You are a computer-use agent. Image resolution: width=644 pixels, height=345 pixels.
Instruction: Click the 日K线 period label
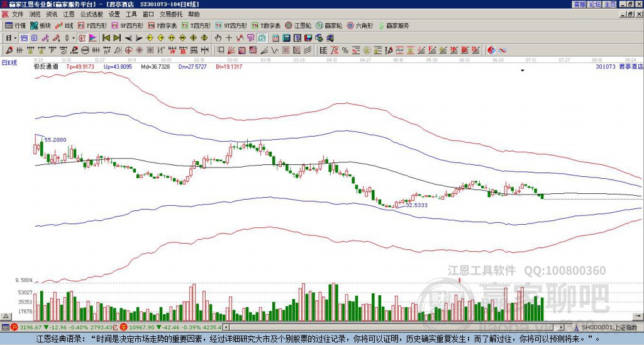[x=9, y=62]
